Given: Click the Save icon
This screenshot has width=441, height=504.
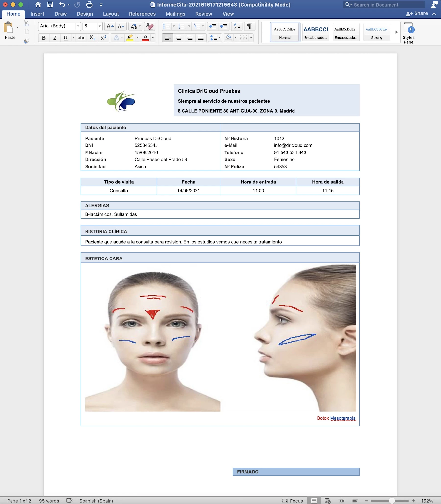Looking at the screenshot, I should [50, 5].
